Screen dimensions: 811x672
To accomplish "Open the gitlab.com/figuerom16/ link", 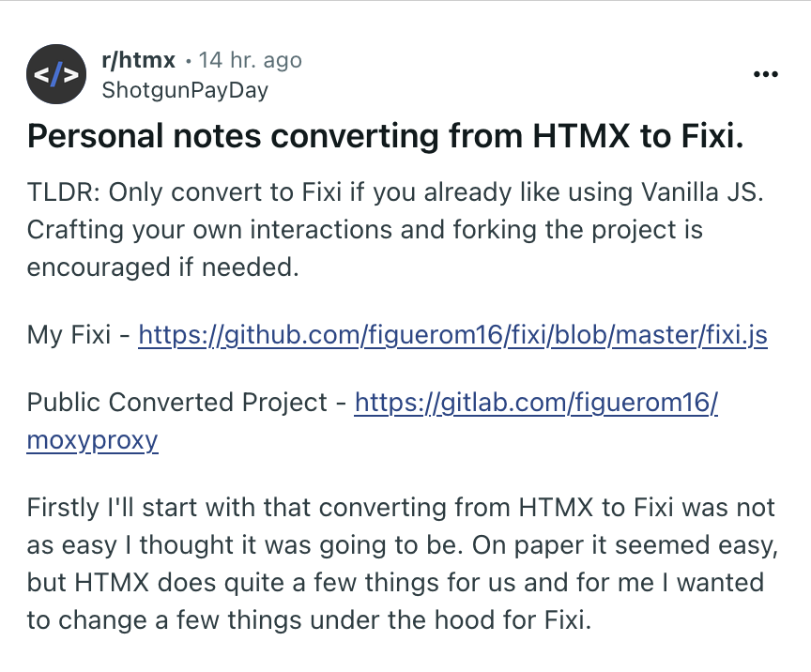I will (x=536, y=402).
